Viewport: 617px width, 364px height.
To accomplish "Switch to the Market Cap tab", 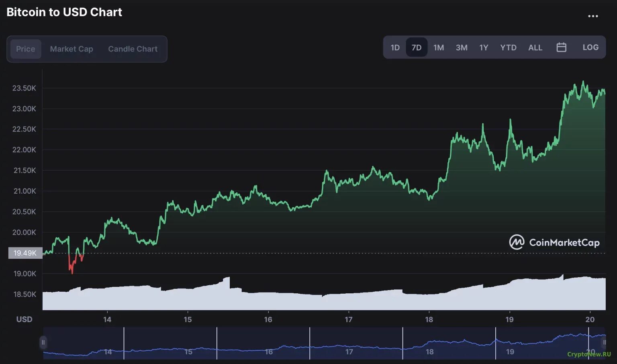I will pos(72,49).
